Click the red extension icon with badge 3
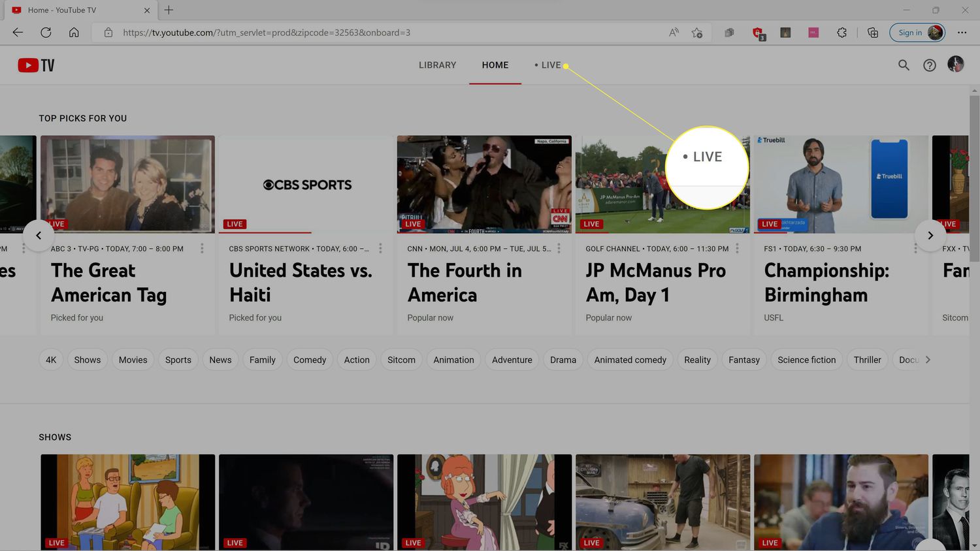This screenshot has width=980, height=551. pyautogui.click(x=758, y=33)
